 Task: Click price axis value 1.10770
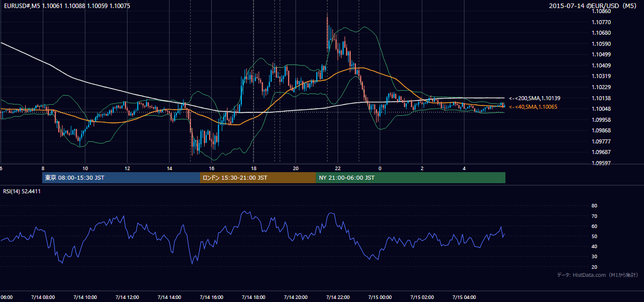pos(601,22)
